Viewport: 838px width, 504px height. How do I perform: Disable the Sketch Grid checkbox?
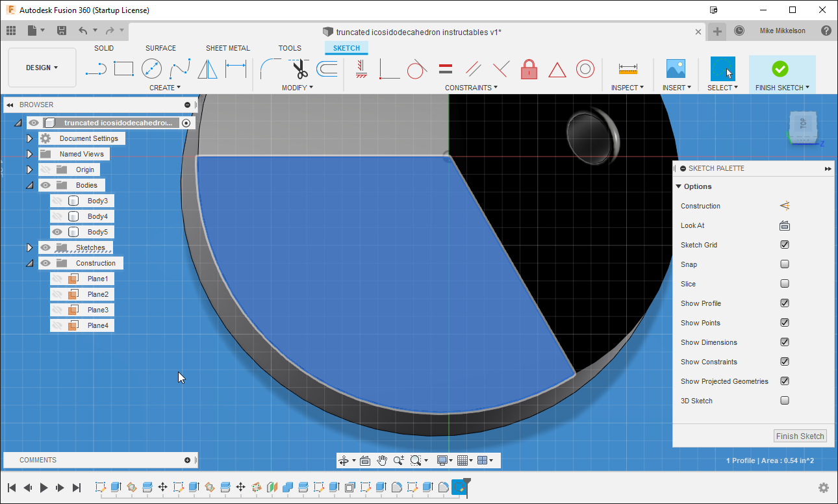pos(785,245)
